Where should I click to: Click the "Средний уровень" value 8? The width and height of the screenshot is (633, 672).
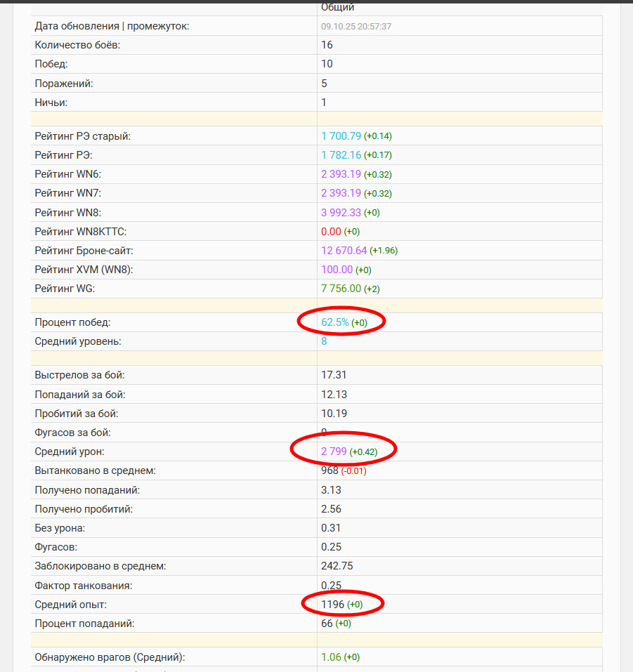[324, 341]
